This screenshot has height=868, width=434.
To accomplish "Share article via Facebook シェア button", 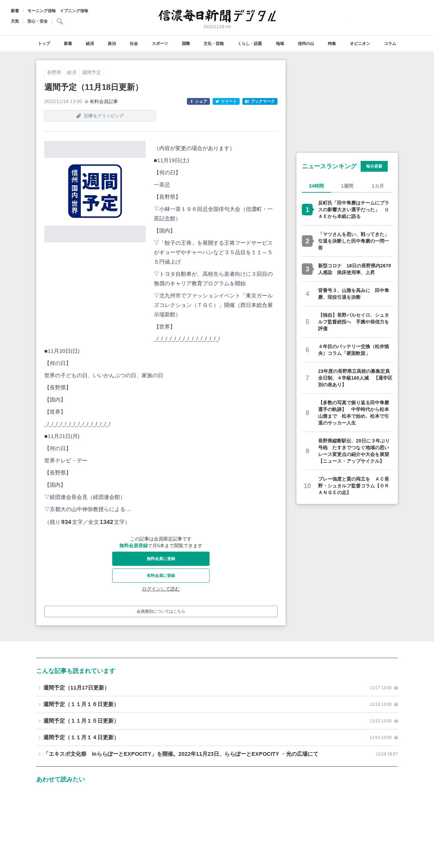I will pyautogui.click(x=198, y=101).
